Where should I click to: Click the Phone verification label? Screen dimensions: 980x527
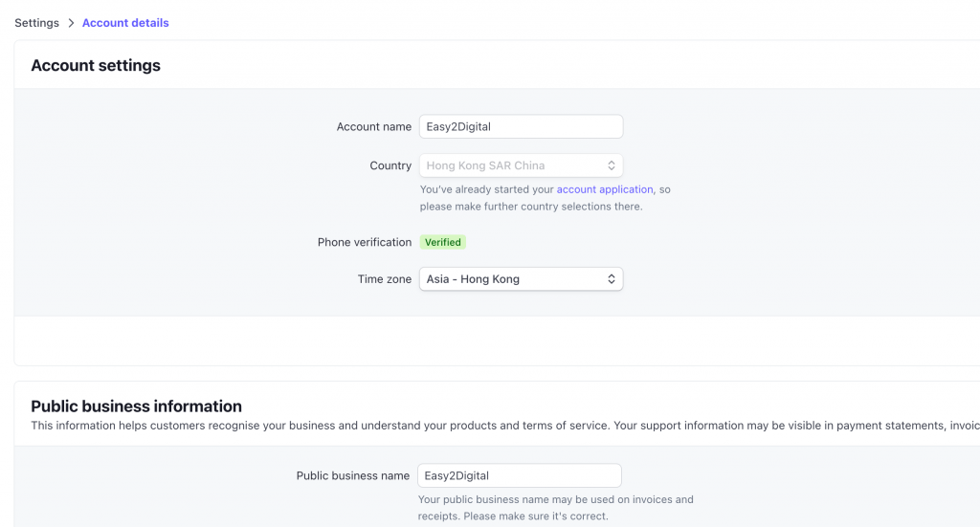coord(365,242)
